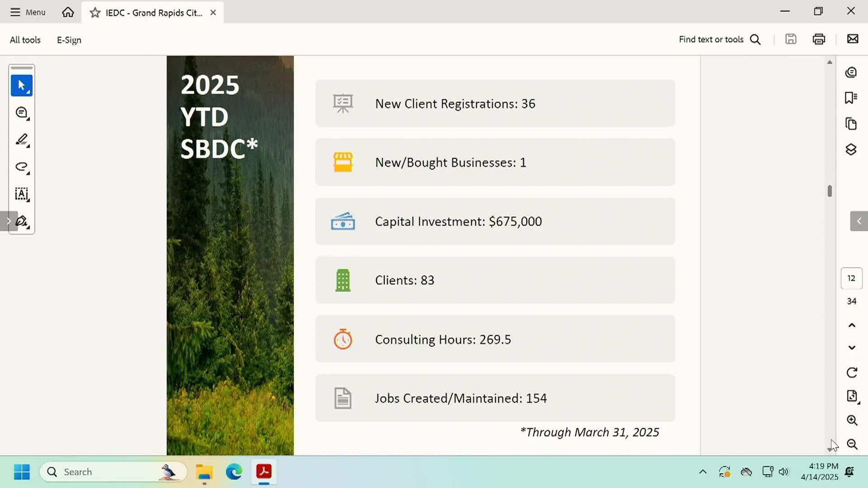Click the magnifier search icon in the toolbar

click(755, 39)
